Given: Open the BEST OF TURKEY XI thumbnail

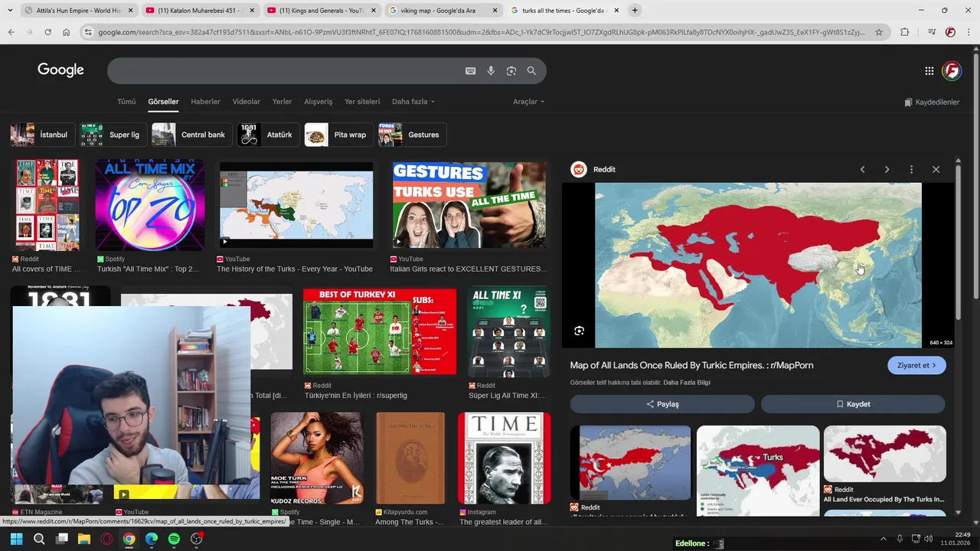Looking at the screenshot, I should click(x=380, y=331).
